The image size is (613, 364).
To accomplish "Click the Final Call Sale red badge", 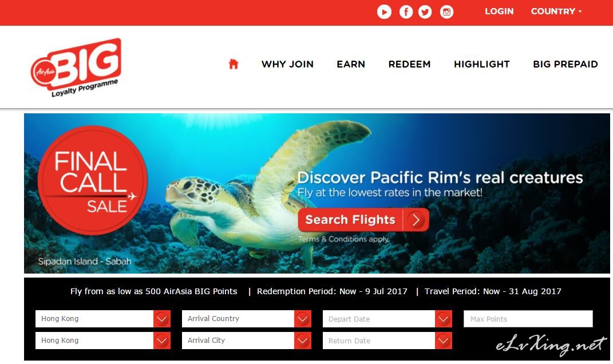I will point(93,180).
